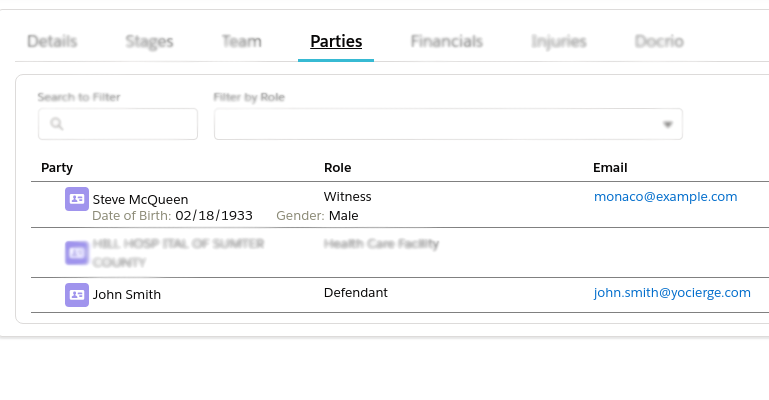The width and height of the screenshot is (769, 400).
Task: Click the Filter by Role dropdown arrow
Action: (x=668, y=125)
